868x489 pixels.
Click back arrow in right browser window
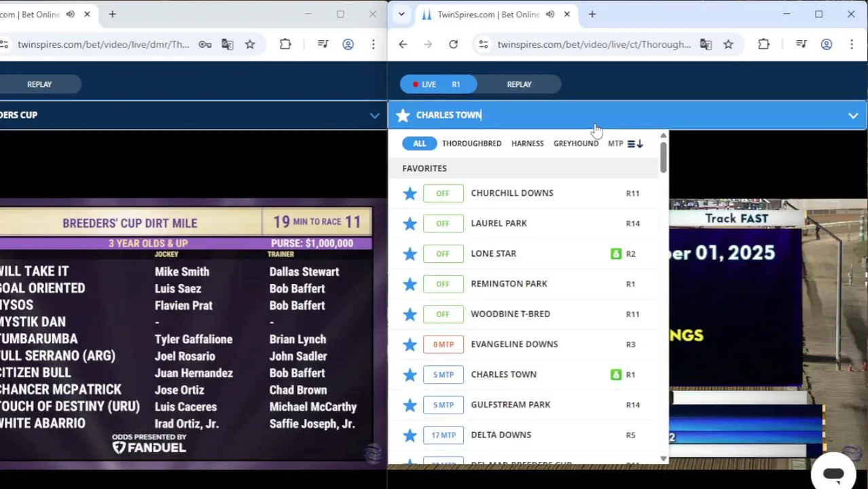point(403,45)
